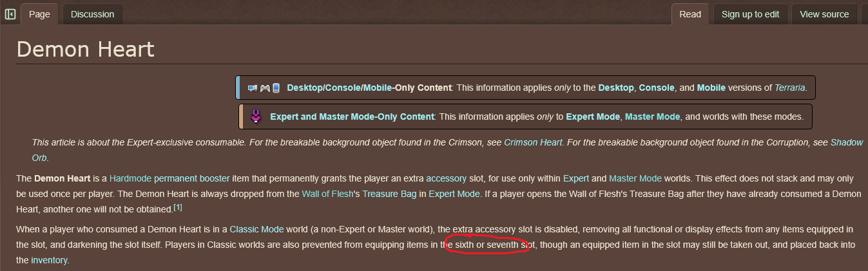Viewport: 868px width, 271px height.
Task: Click Sign up to edit
Action: [x=750, y=14]
